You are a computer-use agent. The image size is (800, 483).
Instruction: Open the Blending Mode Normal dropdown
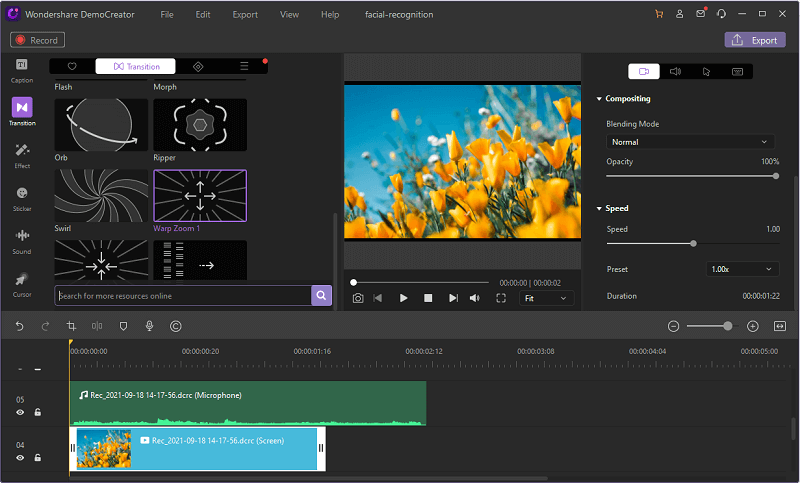point(690,142)
